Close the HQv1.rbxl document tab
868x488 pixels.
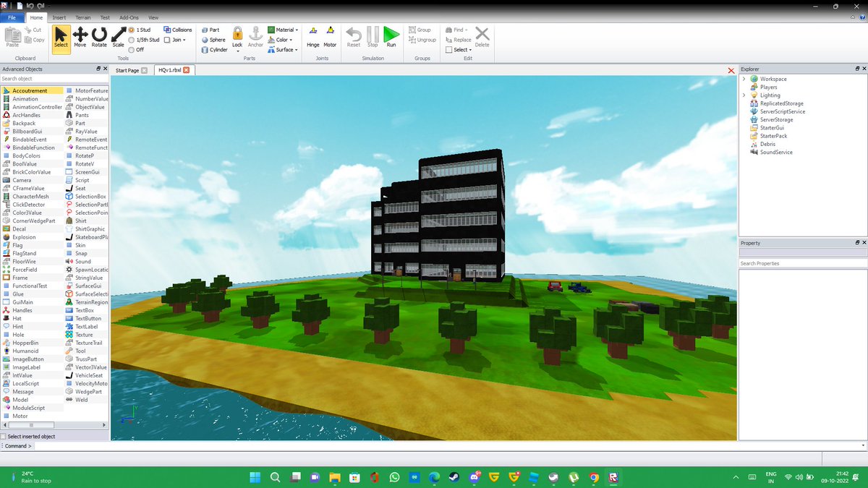pos(186,70)
